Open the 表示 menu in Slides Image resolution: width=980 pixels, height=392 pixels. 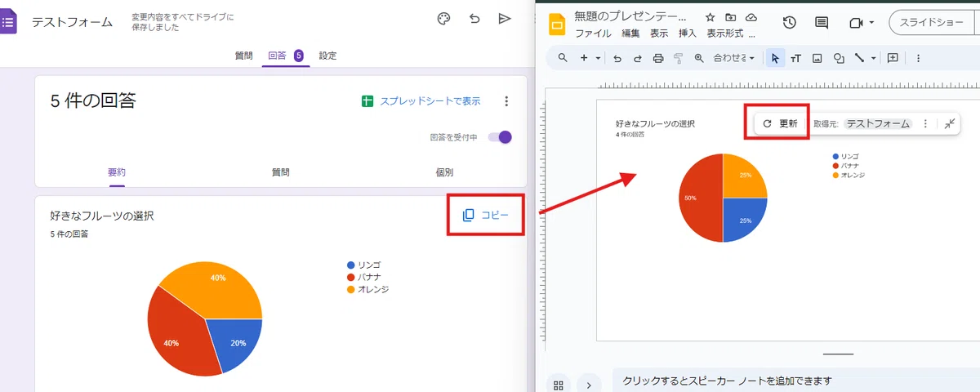click(x=659, y=33)
